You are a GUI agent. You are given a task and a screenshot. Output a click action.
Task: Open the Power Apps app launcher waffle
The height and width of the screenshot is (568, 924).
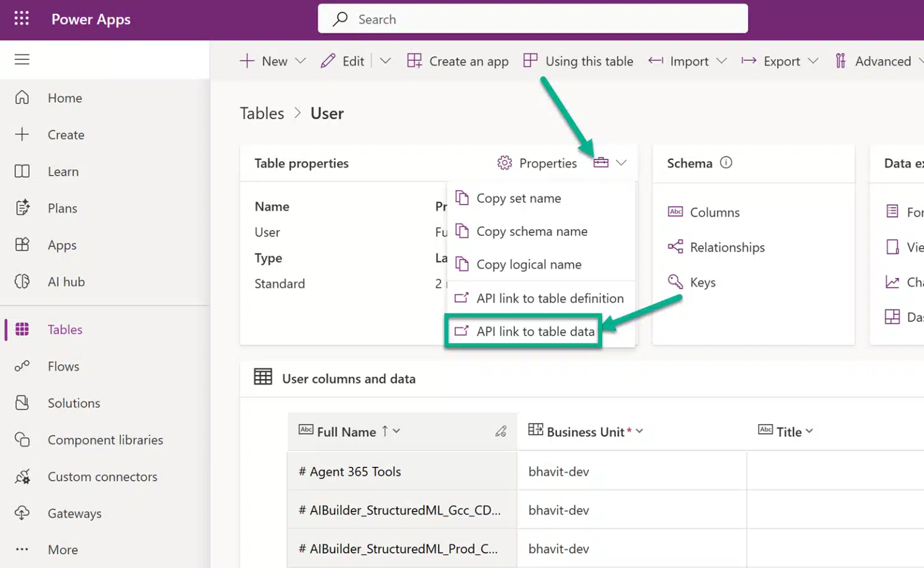(22, 19)
